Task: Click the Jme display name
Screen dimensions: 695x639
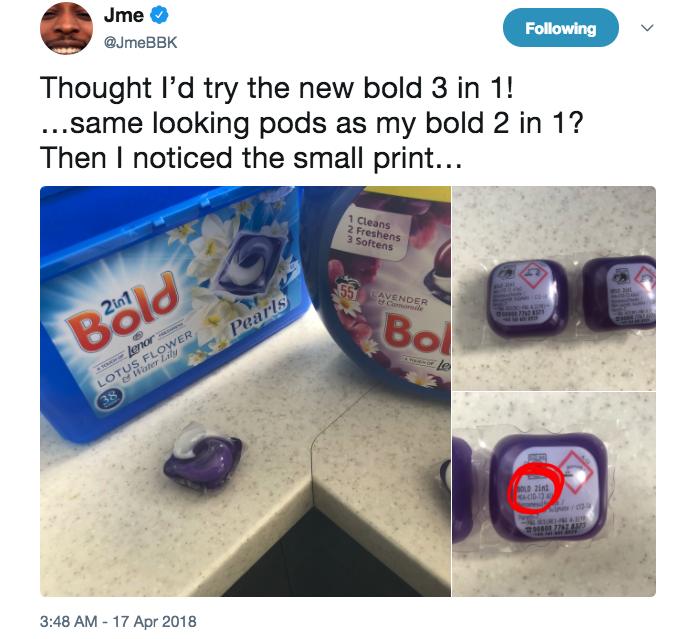Action: point(124,16)
